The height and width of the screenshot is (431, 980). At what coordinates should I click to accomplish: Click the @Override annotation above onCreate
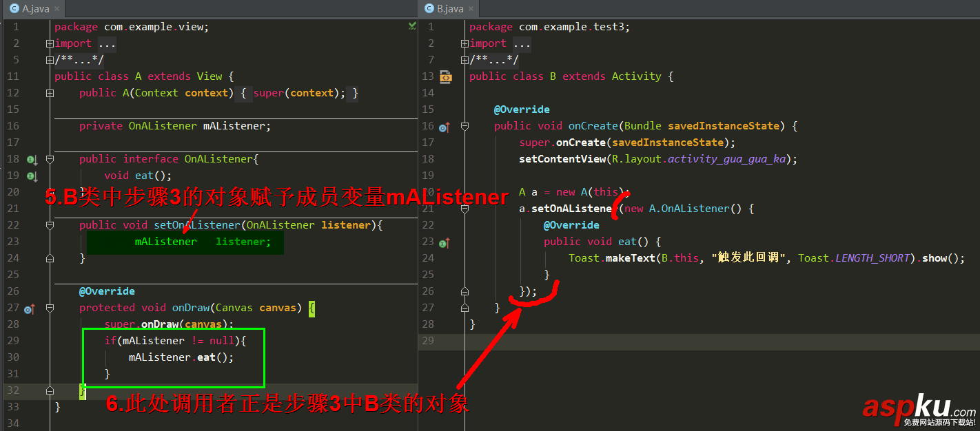coord(522,109)
